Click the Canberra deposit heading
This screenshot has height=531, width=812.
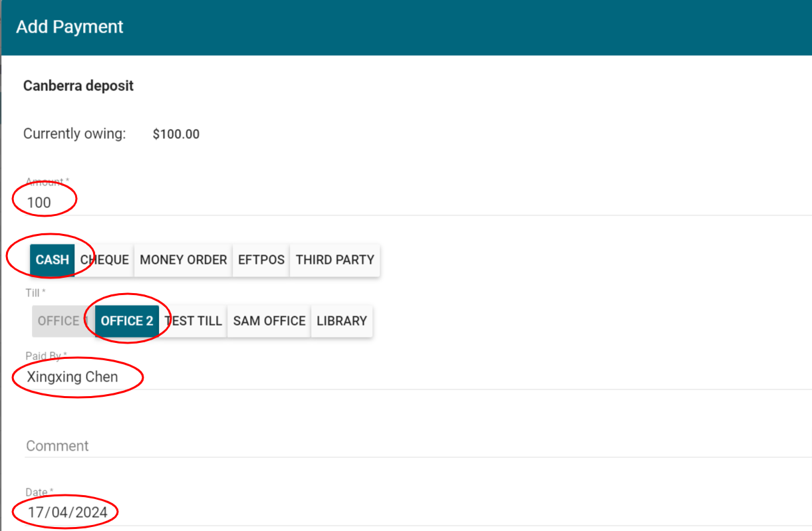coord(78,86)
